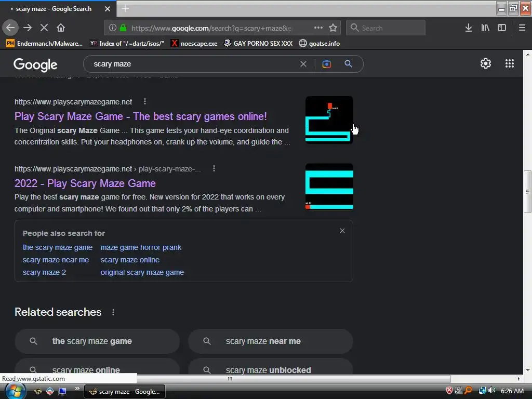Click the forward navigation arrow
The width and height of the screenshot is (532, 399).
pos(28,28)
